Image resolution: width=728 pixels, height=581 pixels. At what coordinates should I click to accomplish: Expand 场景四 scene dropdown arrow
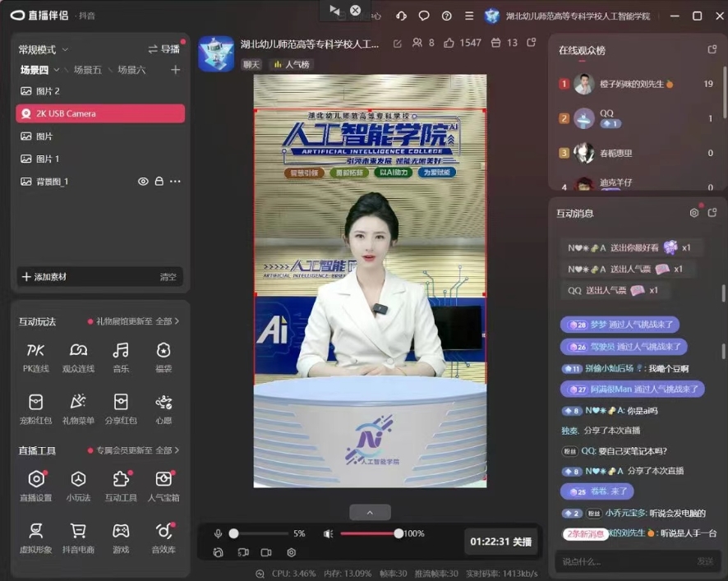pos(57,70)
